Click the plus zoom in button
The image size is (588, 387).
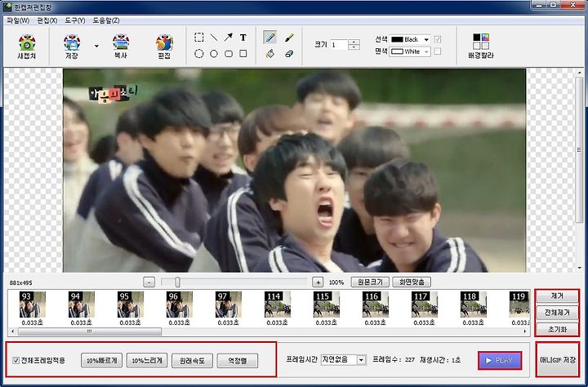[318, 282]
